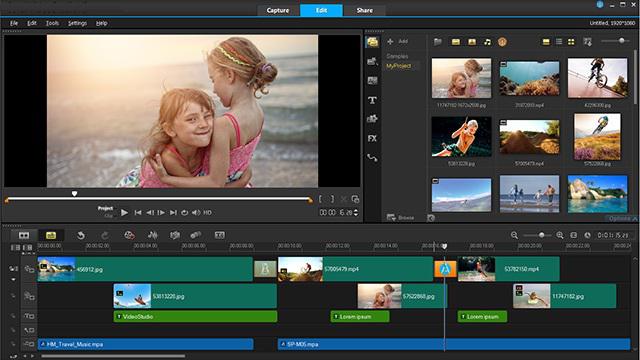This screenshot has height=360, width=640.
Task: Select the bike jump thumbnail in library
Action: point(598,78)
